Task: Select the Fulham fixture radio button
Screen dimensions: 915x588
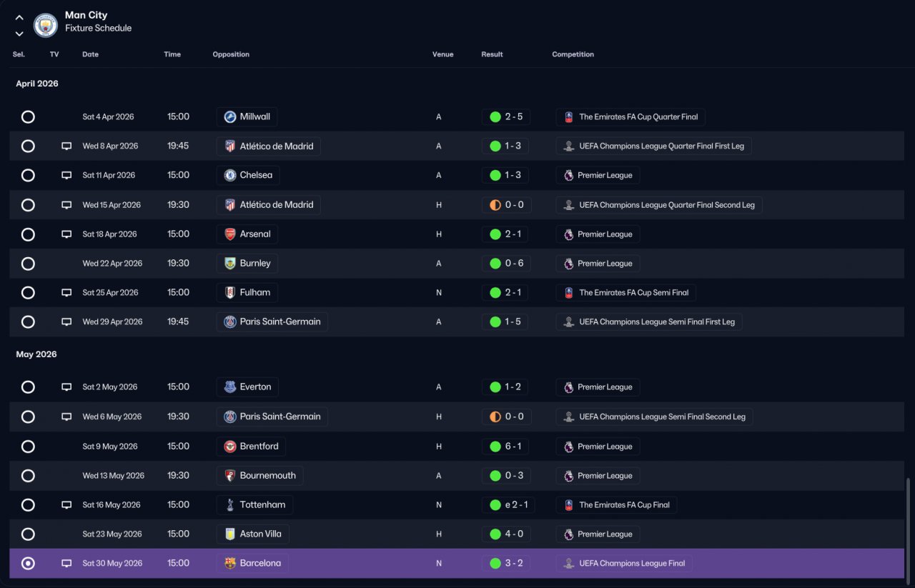Action: (28, 292)
